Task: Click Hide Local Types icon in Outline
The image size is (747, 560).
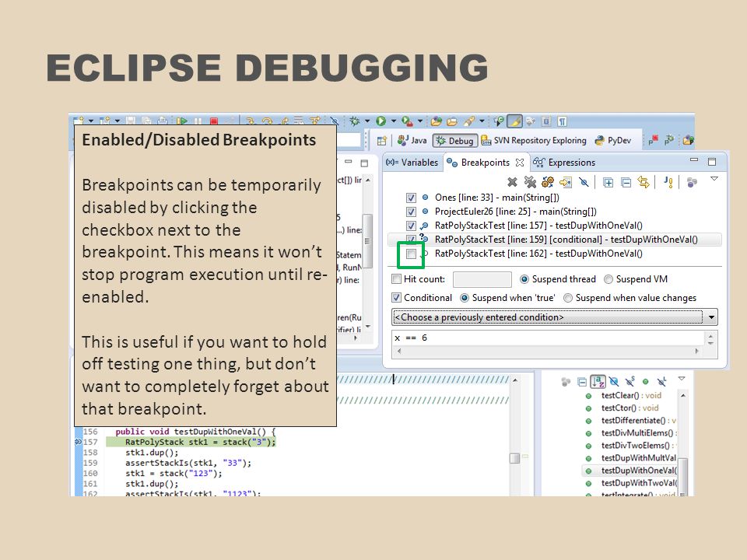Action: [x=661, y=381]
